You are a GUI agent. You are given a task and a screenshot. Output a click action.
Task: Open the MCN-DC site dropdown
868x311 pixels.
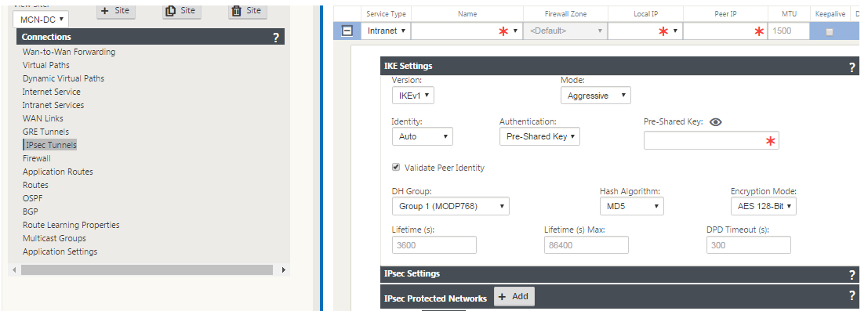41,20
